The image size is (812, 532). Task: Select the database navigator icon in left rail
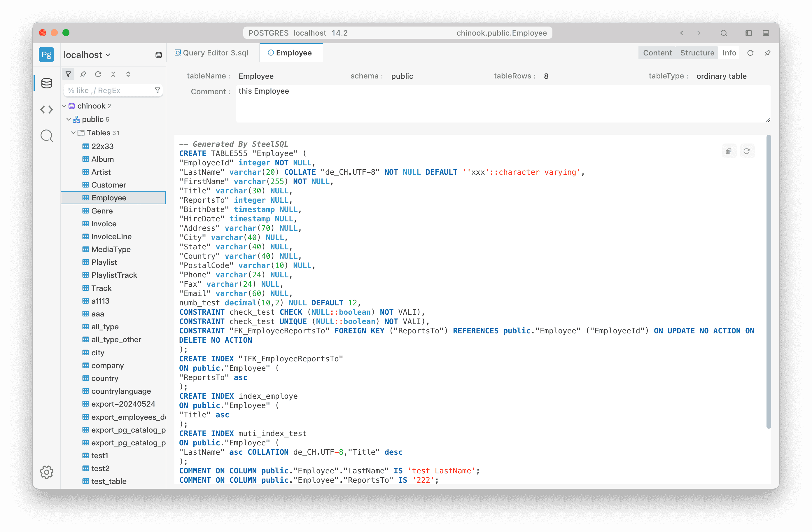[x=46, y=83]
